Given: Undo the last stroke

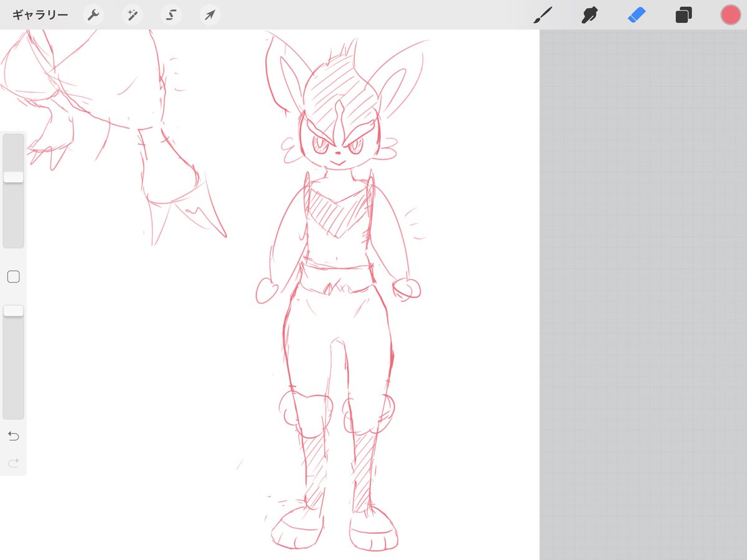Looking at the screenshot, I should tap(13, 436).
